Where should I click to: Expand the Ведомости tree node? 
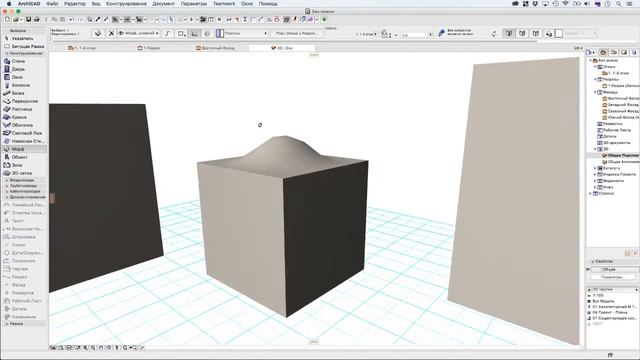[x=596, y=181]
